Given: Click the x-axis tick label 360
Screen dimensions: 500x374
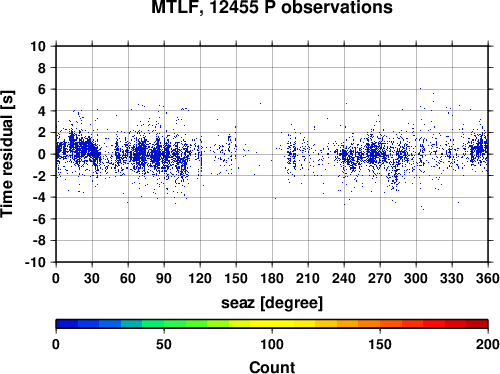Looking at the screenshot, I should 488,278.
